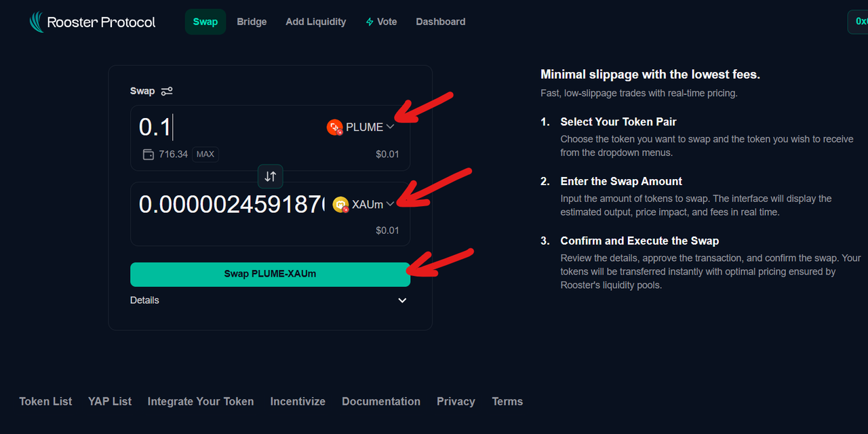Image resolution: width=868 pixels, height=434 pixels.
Task: Click the swap direction arrows icon
Action: (x=271, y=176)
